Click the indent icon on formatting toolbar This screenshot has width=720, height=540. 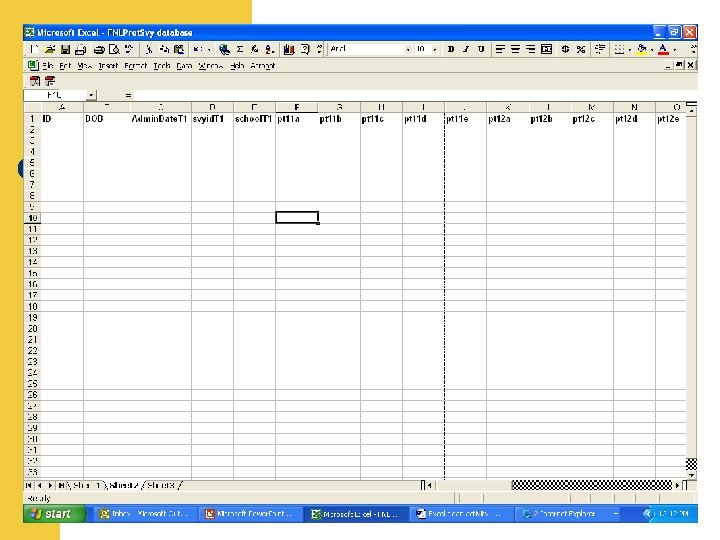[x=600, y=49]
